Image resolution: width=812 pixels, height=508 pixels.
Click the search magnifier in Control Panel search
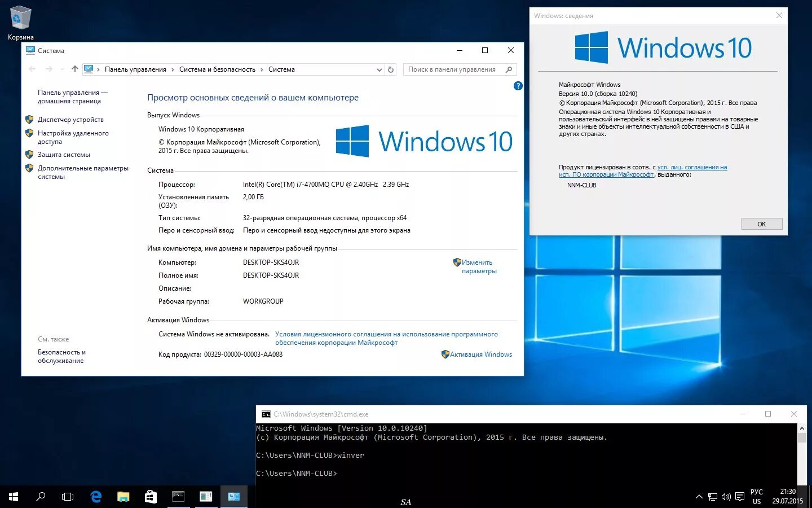pyautogui.click(x=509, y=69)
